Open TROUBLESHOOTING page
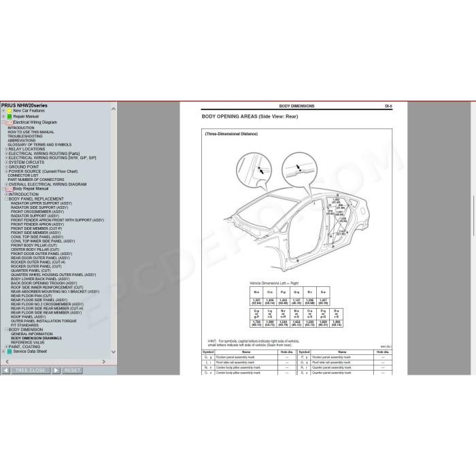This screenshot has height=476, width=476. [25, 136]
